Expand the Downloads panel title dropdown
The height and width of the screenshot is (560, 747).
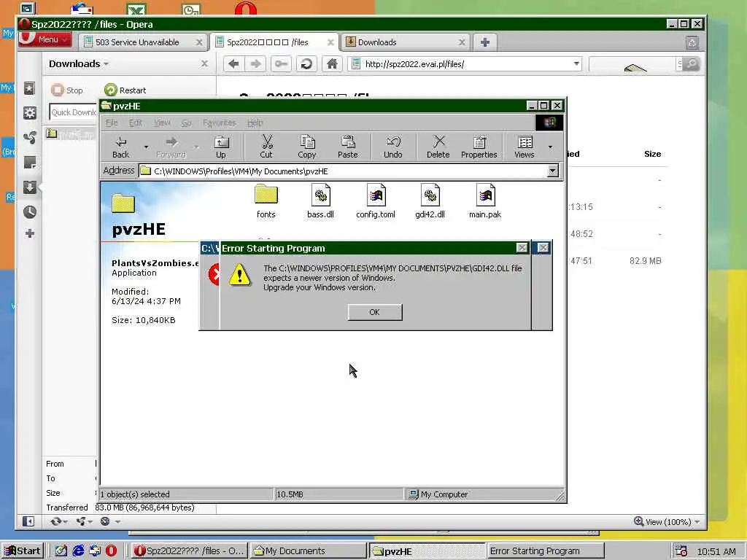click(x=107, y=64)
